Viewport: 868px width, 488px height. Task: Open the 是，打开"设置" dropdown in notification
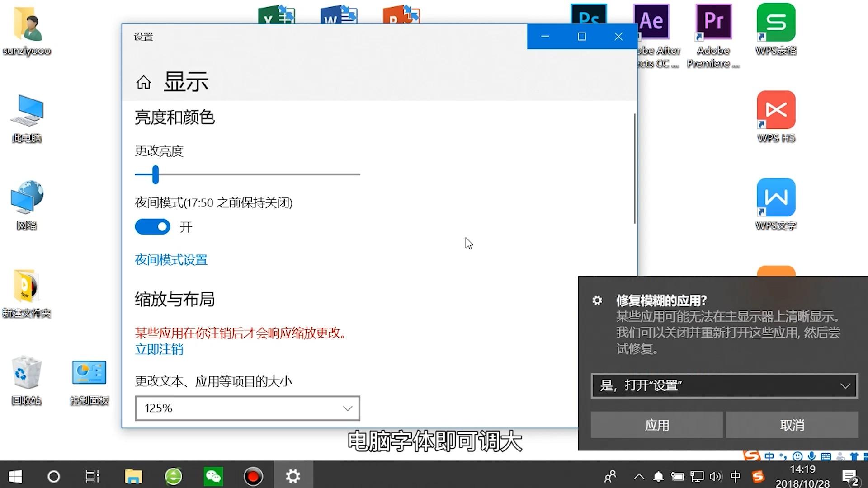[724, 385]
